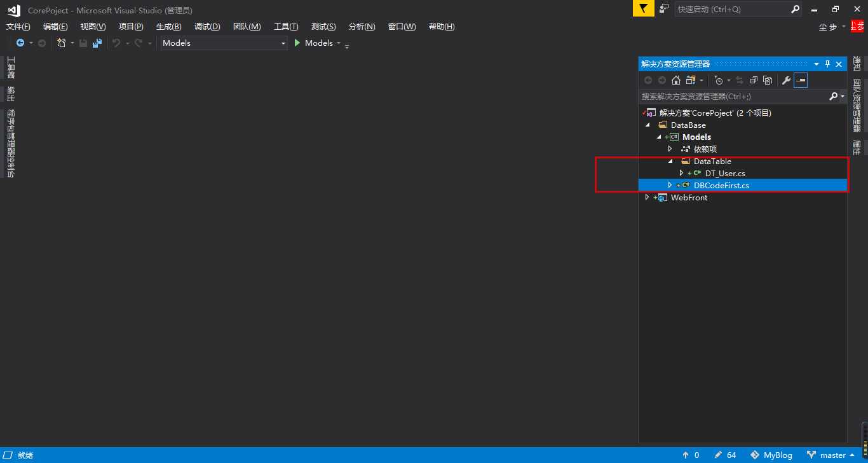
Task: Open Solution Explorer window position dropdown
Action: click(x=817, y=64)
